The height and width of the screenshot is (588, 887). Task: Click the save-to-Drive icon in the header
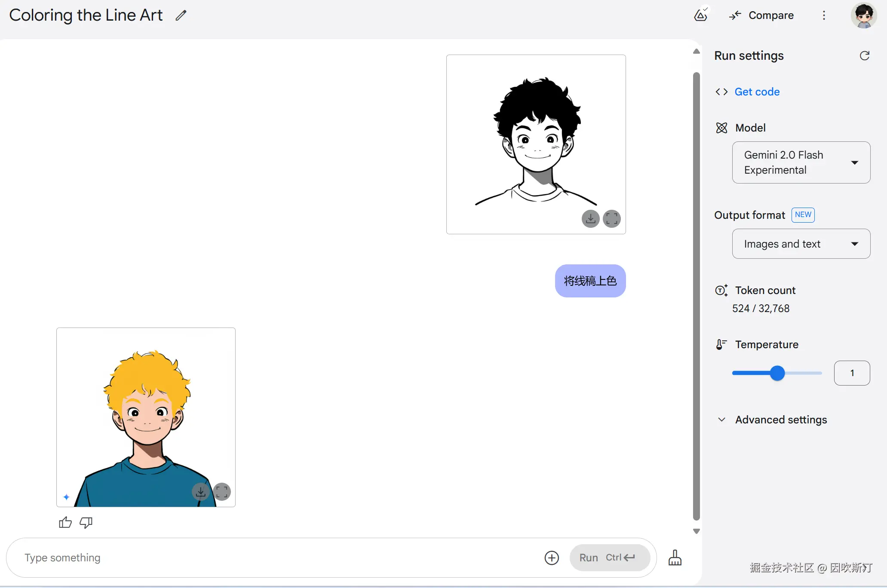(701, 15)
